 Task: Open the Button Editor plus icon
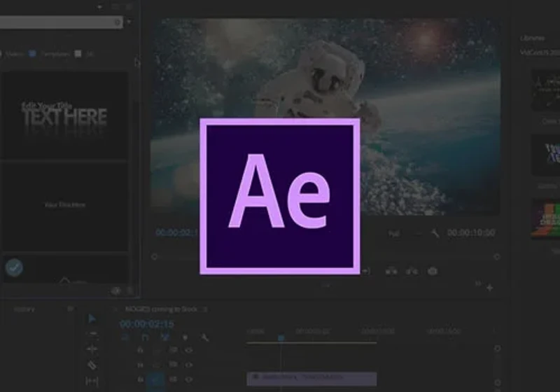[490, 288]
